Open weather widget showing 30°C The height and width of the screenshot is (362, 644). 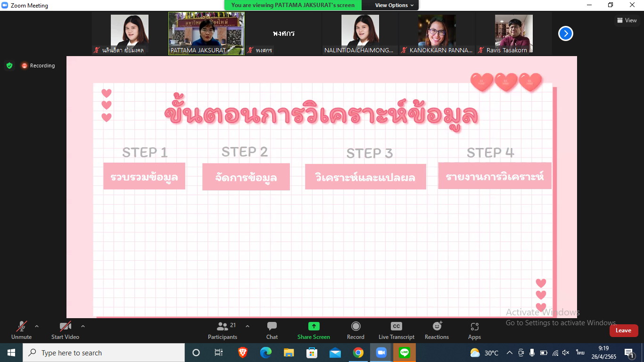click(x=484, y=353)
